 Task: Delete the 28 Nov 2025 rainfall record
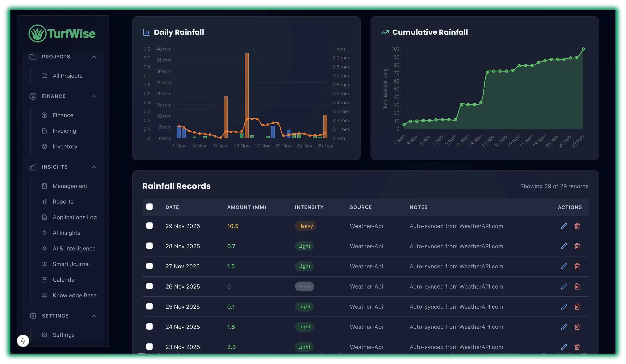pos(577,246)
